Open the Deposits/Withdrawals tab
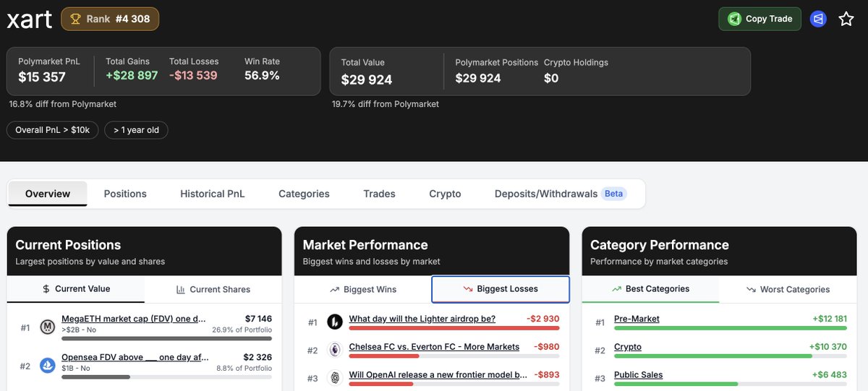 tap(560, 194)
